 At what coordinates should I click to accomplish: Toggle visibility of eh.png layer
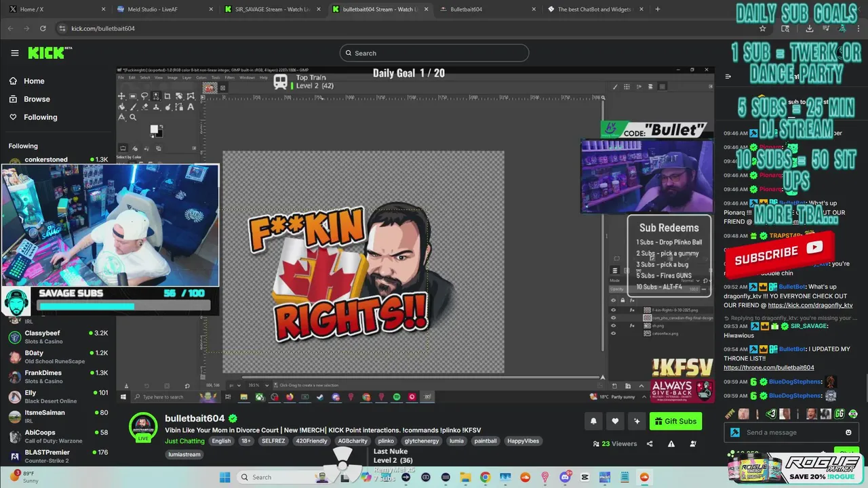point(613,325)
